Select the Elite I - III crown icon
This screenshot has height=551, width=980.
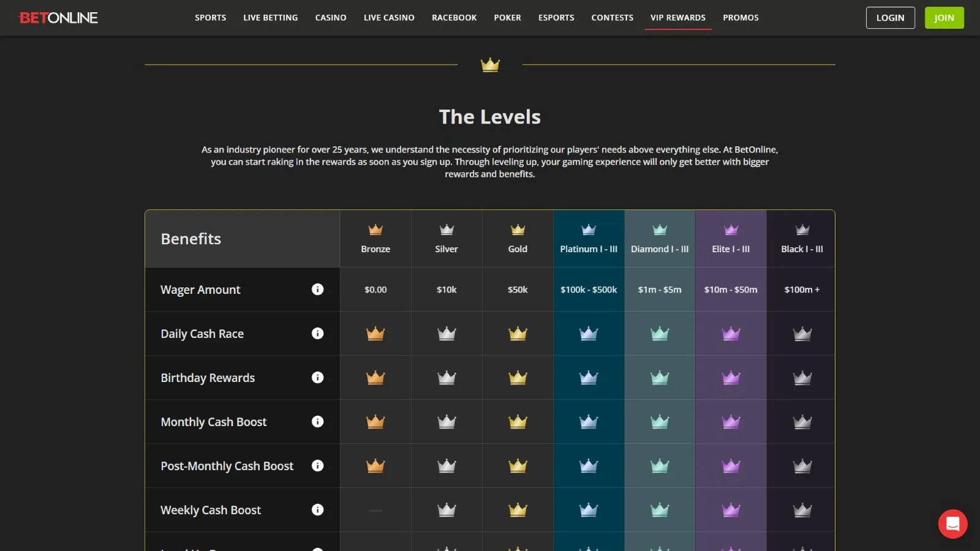coord(731,230)
